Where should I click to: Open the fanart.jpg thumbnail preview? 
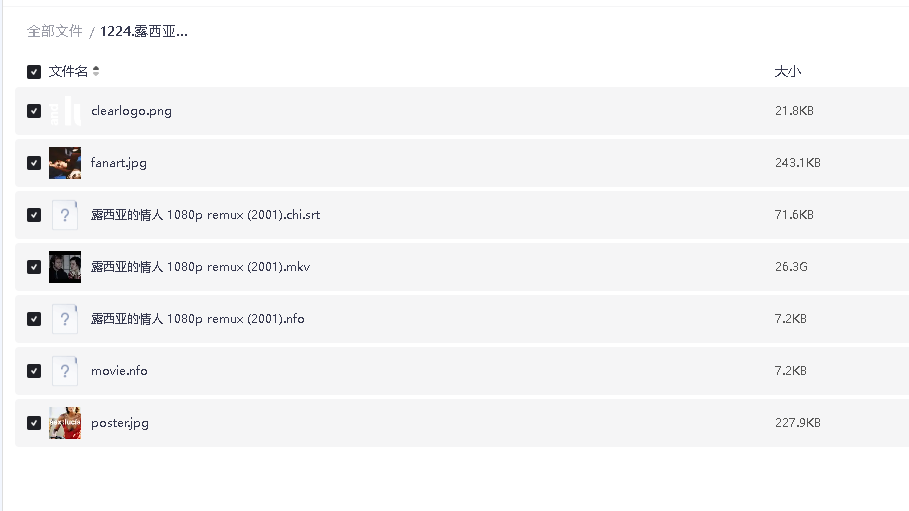65,163
